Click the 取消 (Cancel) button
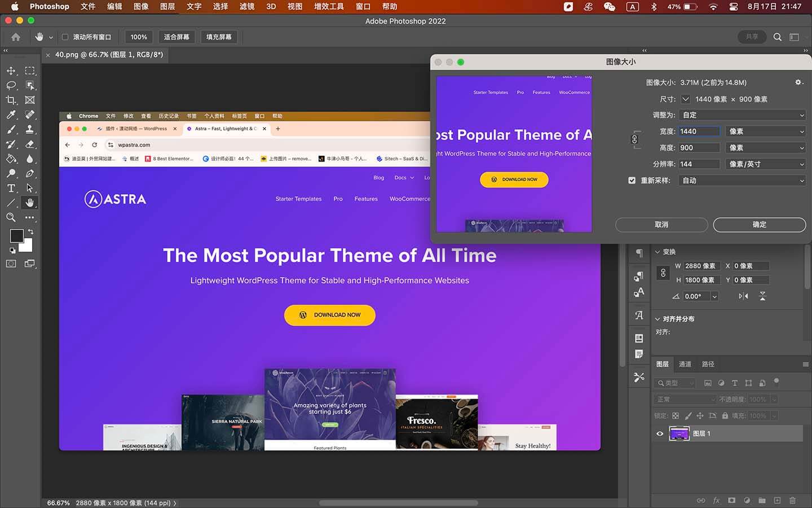 point(661,225)
